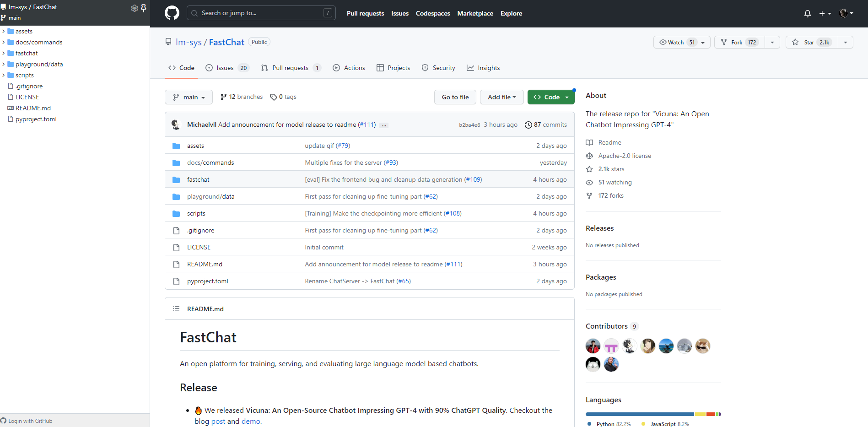Open the notifications bell
Screen dimensions: 868x427
coord(808,14)
